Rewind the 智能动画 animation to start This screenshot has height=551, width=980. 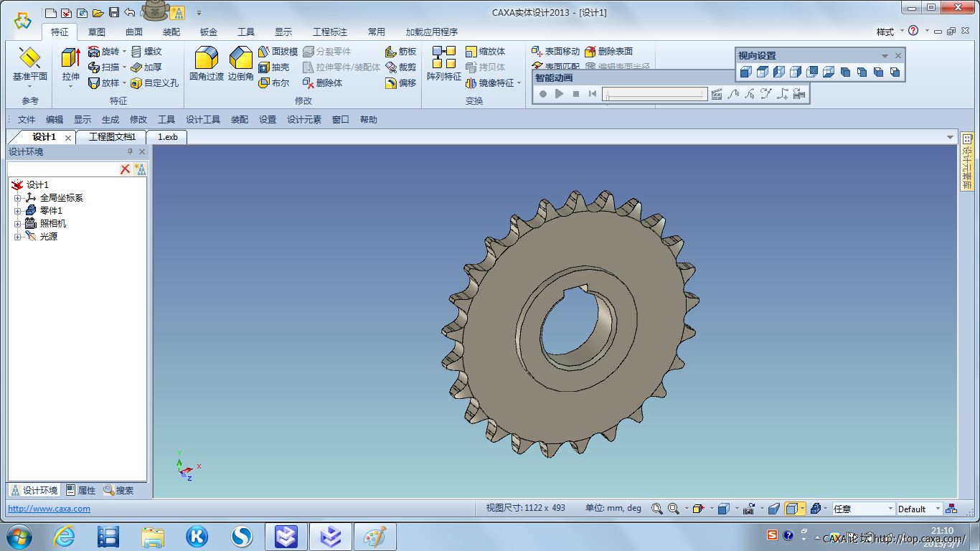592,94
